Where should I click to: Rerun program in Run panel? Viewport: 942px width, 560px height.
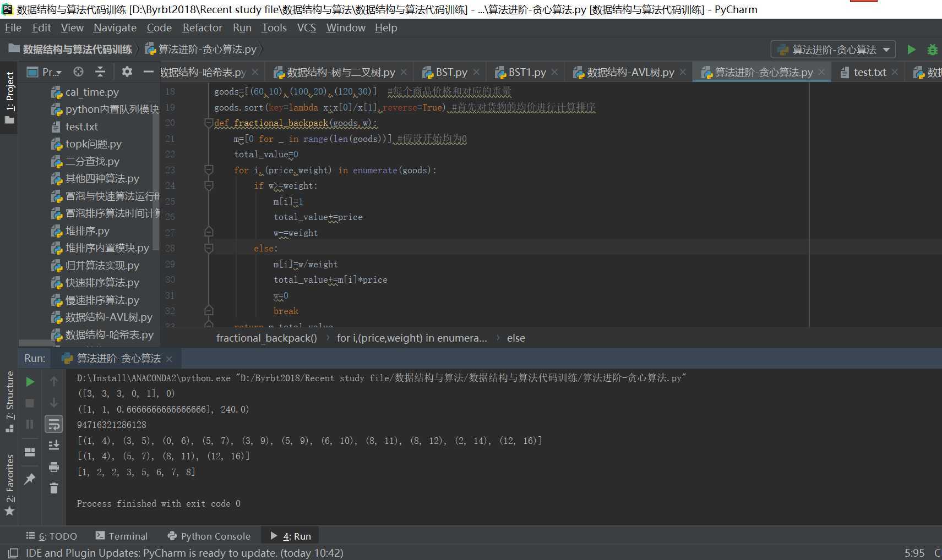[x=30, y=382]
